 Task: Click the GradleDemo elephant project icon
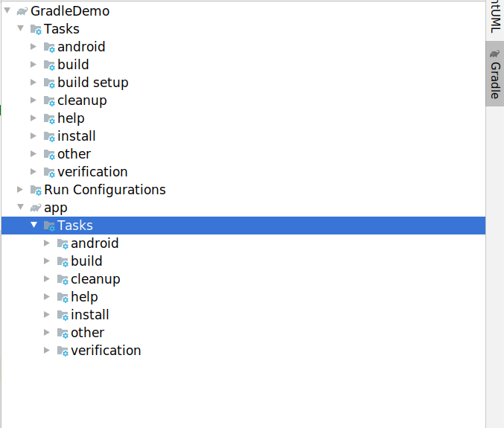point(22,11)
